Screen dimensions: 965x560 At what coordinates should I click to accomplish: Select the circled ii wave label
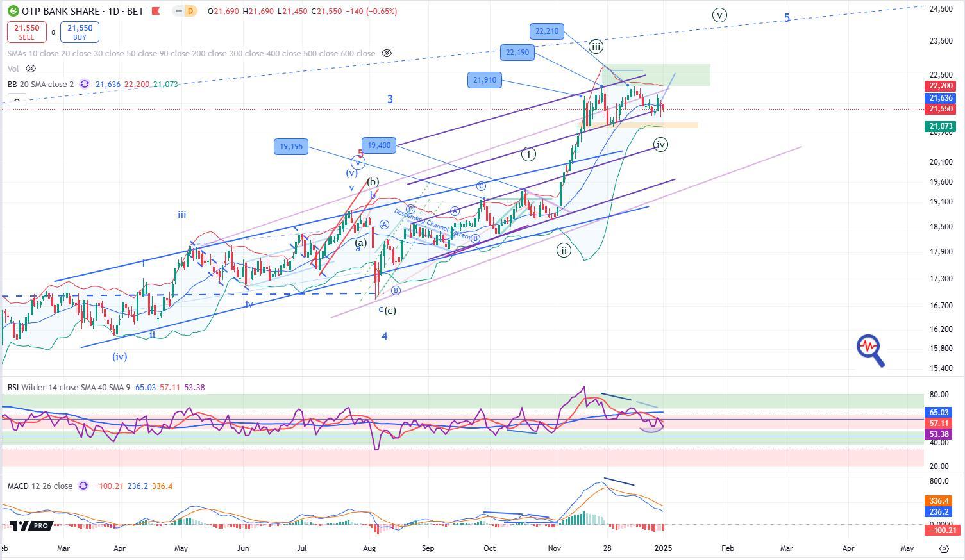pyautogui.click(x=563, y=250)
